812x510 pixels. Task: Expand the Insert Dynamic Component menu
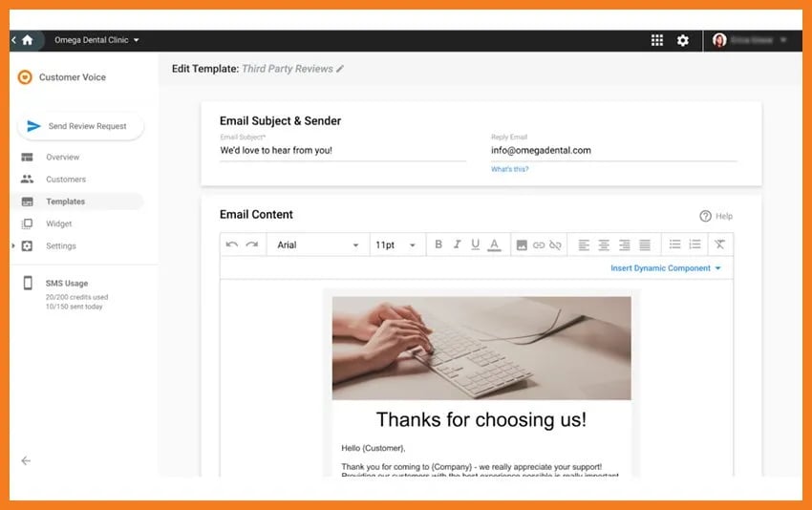pyautogui.click(x=666, y=268)
